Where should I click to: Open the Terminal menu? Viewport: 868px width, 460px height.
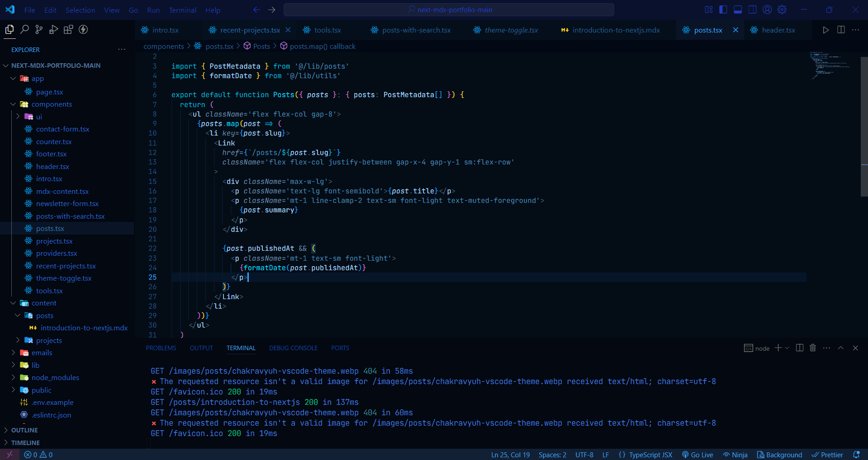click(182, 10)
